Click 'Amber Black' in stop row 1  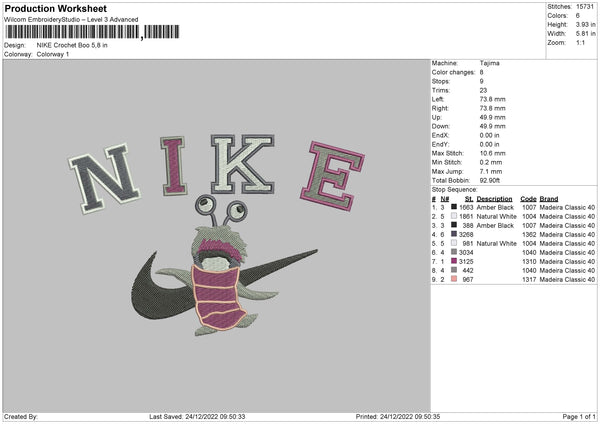[x=495, y=207]
